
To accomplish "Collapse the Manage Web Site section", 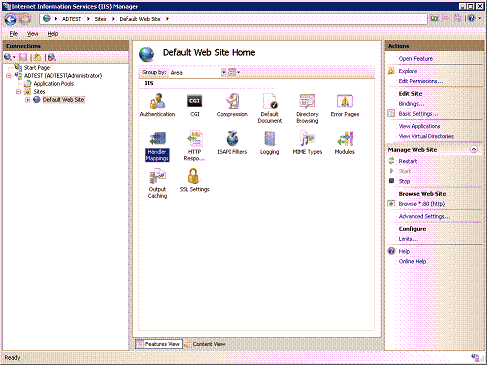I will (x=474, y=150).
